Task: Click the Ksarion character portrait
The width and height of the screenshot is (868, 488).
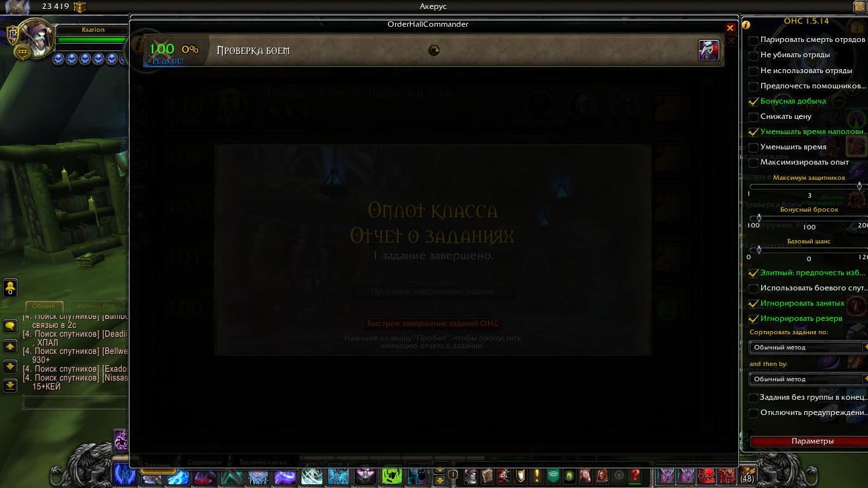Action: click(36, 39)
